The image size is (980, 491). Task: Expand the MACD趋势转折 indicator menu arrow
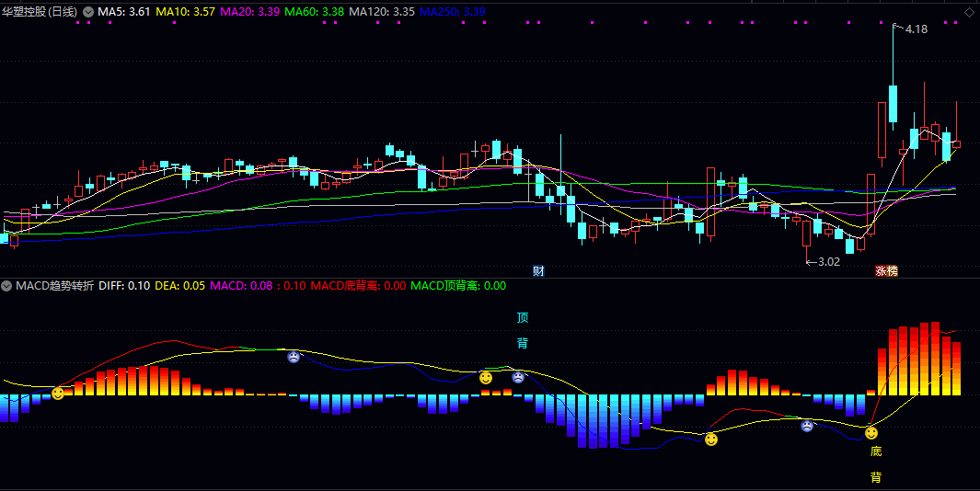[7, 286]
